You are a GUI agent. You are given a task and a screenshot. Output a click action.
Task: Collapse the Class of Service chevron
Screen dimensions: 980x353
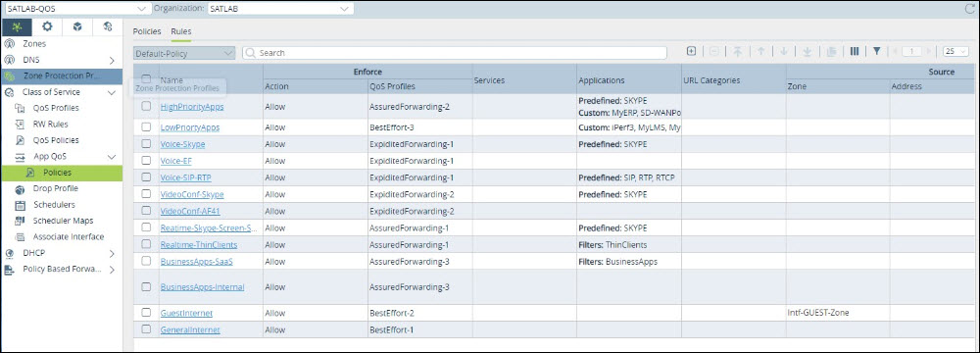coord(112,92)
